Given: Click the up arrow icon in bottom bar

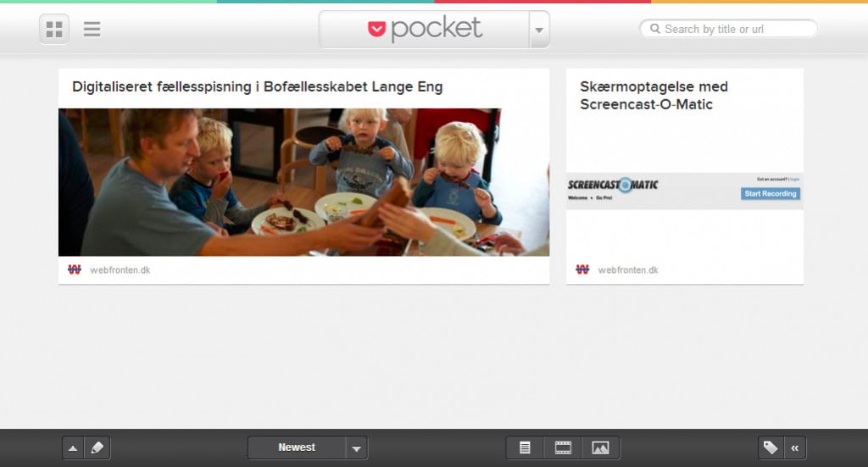Looking at the screenshot, I should point(73,448).
